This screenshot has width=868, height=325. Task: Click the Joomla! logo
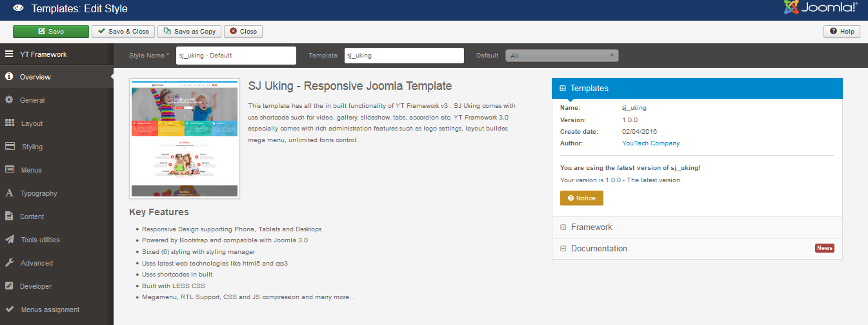(820, 8)
